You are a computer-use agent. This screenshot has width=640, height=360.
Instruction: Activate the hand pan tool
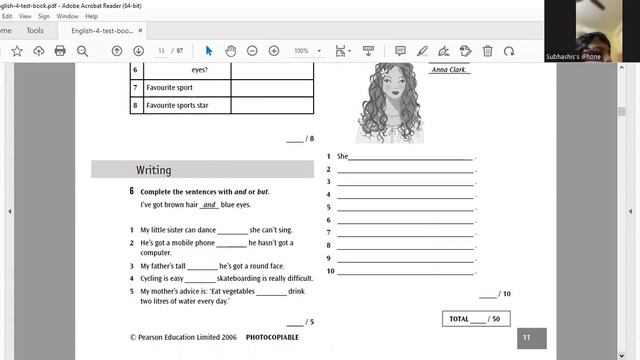tap(231, 51)
